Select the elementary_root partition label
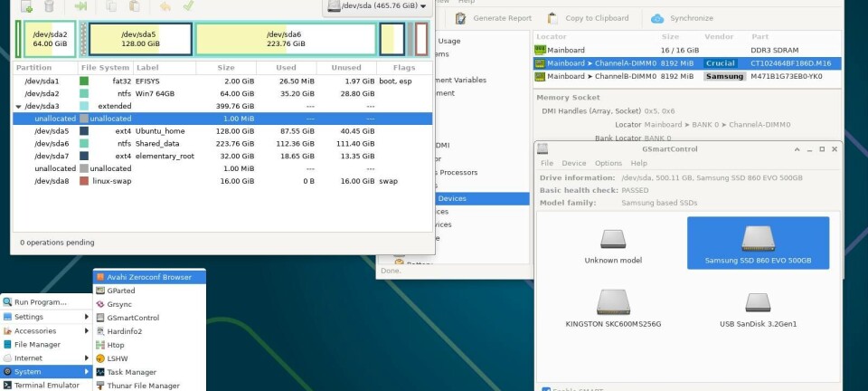 click(165, 157)
